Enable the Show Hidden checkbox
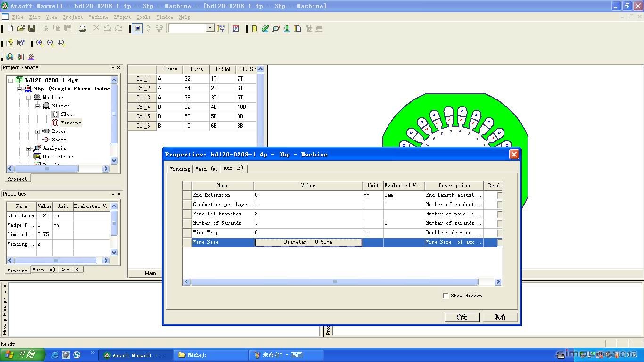The image size is (644, 362). click(446, 296)
